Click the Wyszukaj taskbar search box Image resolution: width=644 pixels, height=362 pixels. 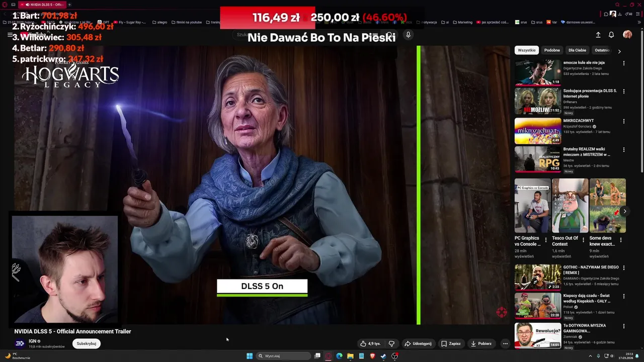pyautogui.click(x=283, y=356)
